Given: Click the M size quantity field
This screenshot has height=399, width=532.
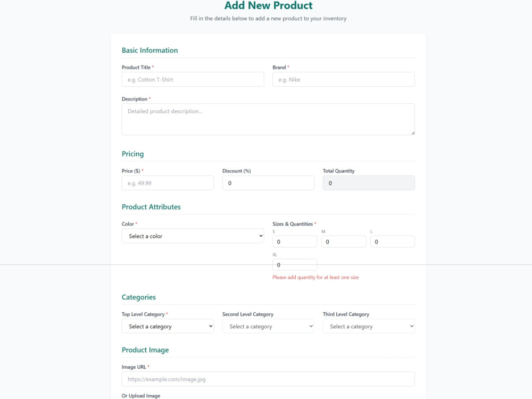Looking at the screenshot, I should click(343, 242).
